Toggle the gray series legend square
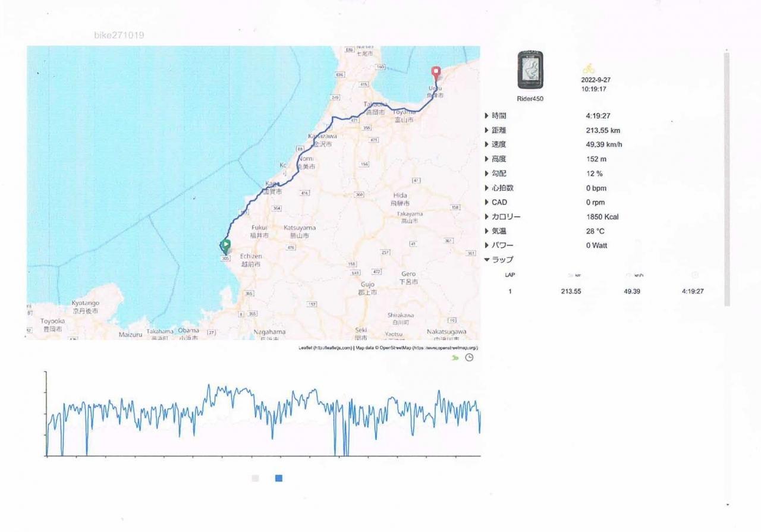Image resolution: width=761 pixels, height=532 pixels. [x=256, y=478]
